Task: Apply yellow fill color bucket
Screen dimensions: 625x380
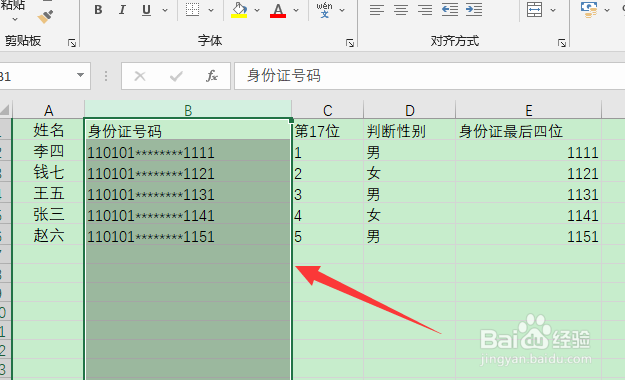Action: coord(239,10)
